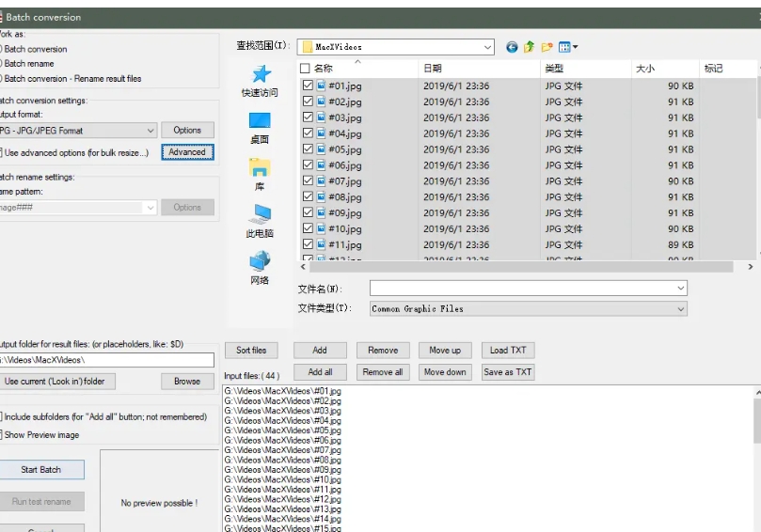761x532 pixels.
Task: Click Use current ('Look in') folder button
Action: point(56,382)
